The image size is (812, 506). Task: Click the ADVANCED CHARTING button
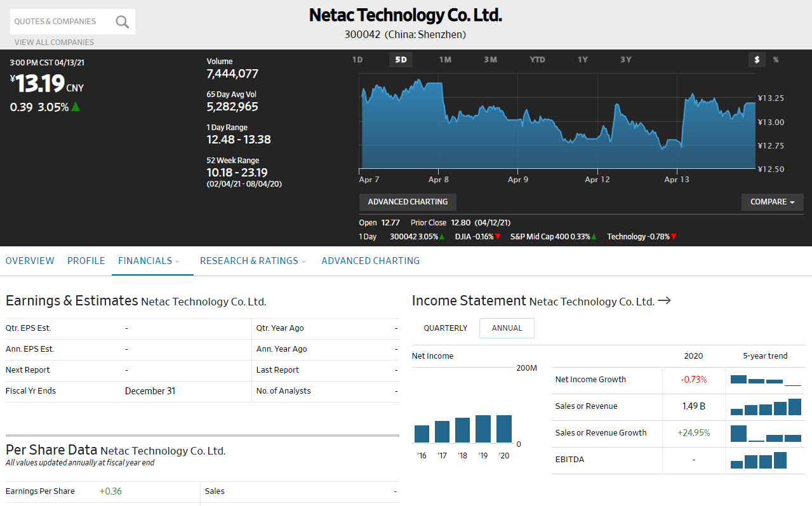[408, 202]
